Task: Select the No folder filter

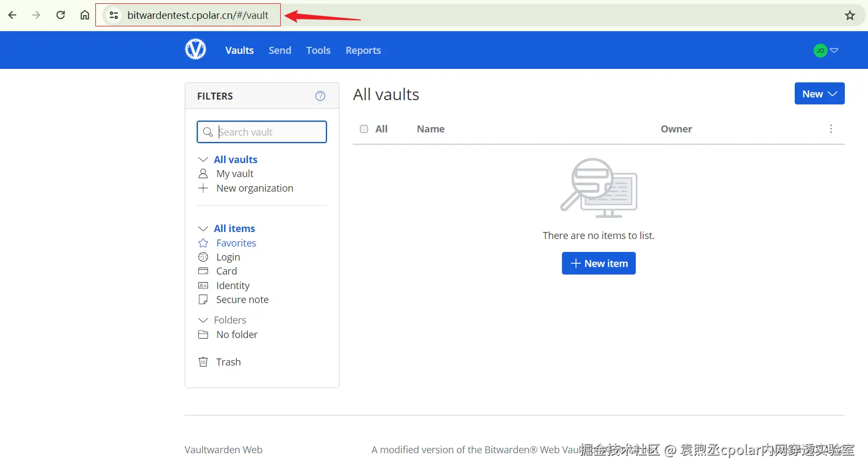Action: click(x=237, y=334)
